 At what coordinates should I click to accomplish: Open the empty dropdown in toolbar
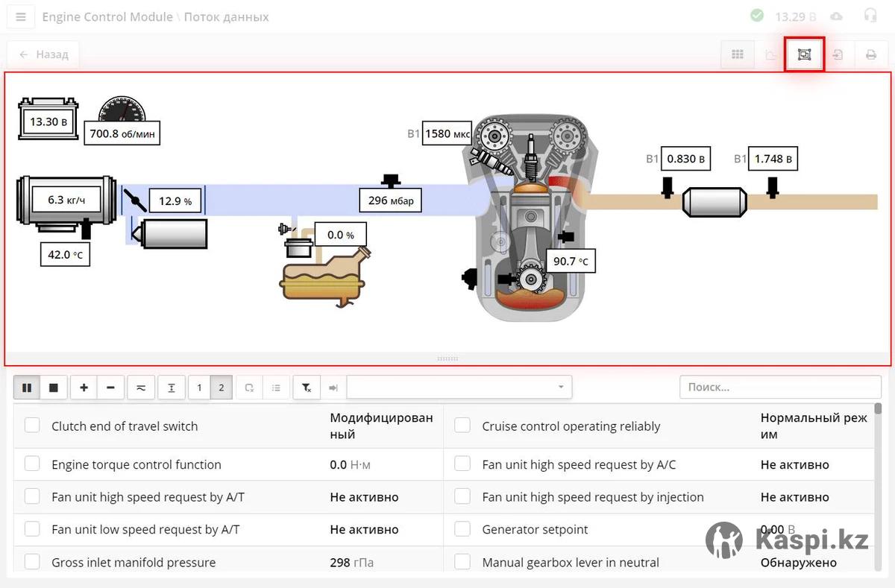click(x=459, y=388)
